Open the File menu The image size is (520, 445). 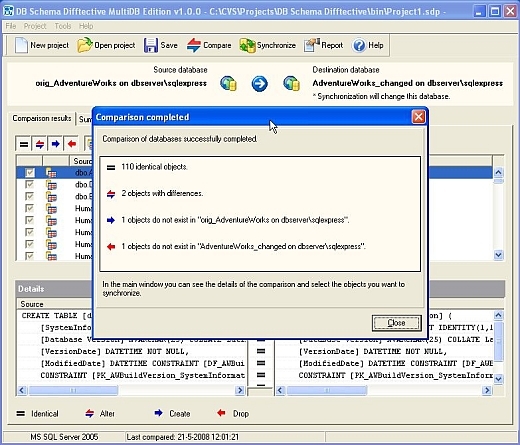(x=11, y=26)
